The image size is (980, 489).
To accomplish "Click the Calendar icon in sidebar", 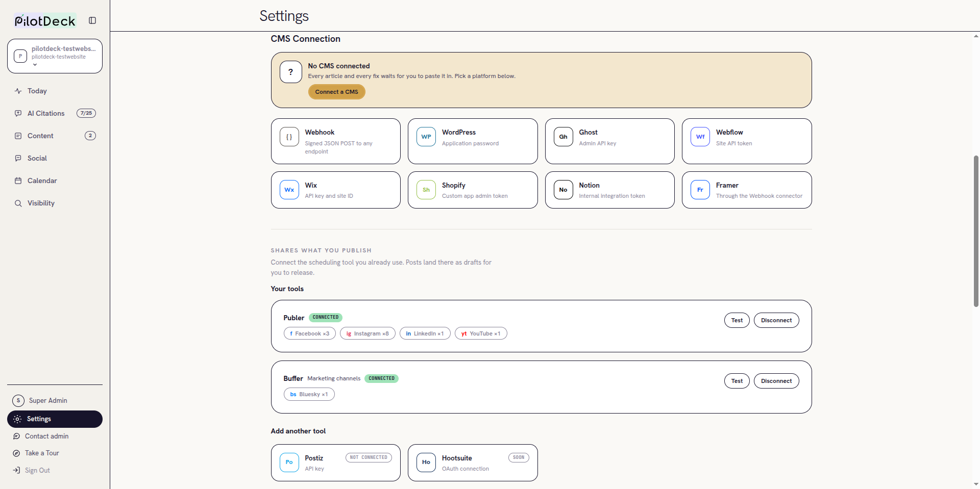I will [18, 181].
